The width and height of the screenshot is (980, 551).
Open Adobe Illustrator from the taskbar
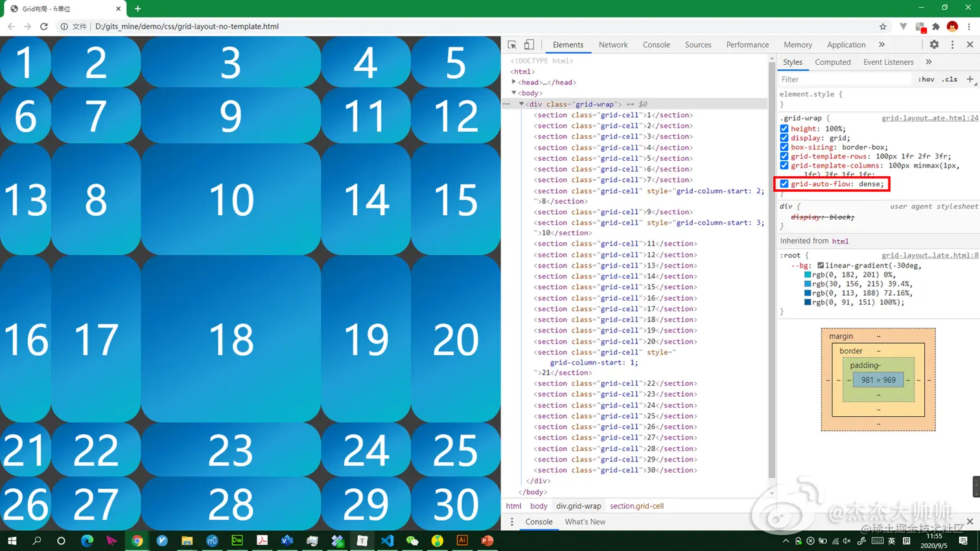462,541
